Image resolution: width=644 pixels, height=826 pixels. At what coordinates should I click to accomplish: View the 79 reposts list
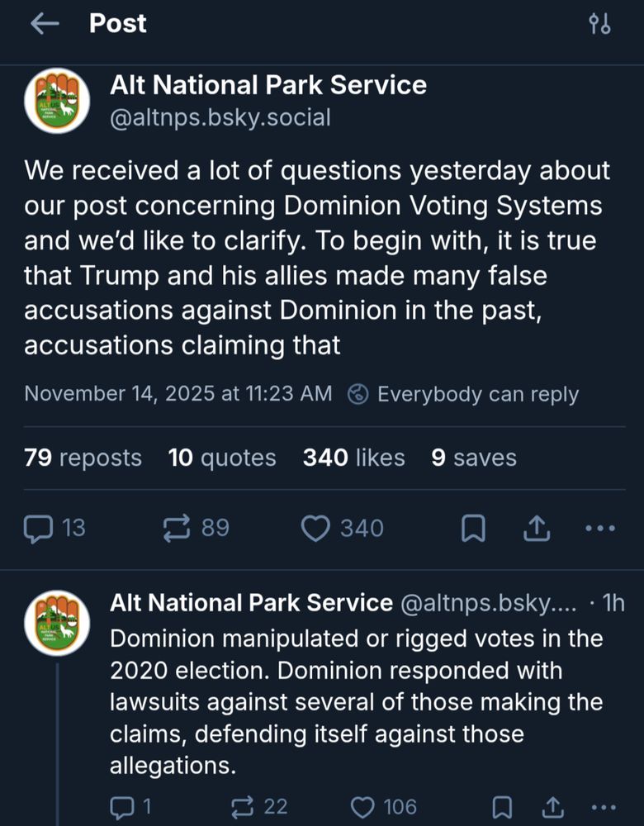click(x=83, y=458)
